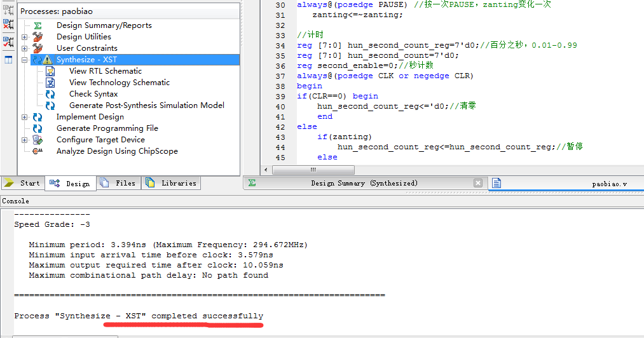Click the Console panel title

16,201
